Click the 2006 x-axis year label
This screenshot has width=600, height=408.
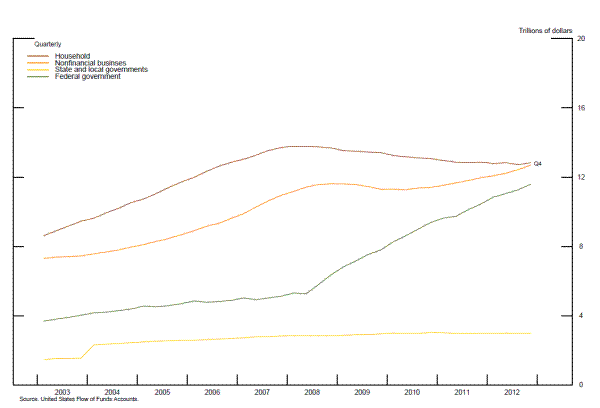point(211,392)
